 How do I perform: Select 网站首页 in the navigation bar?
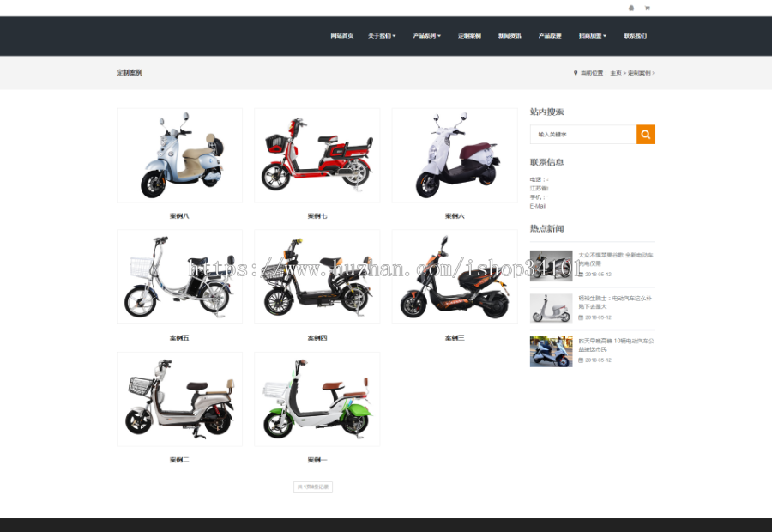[341, 36]
